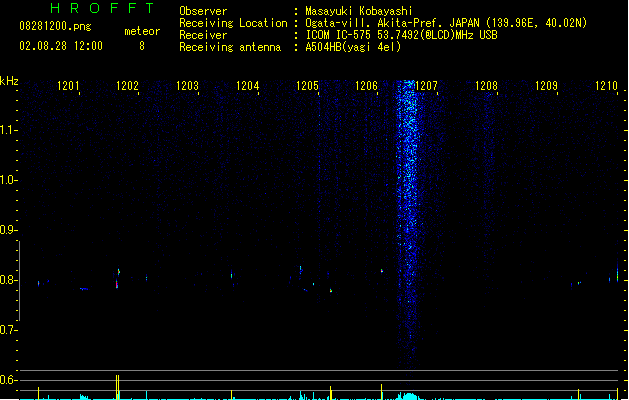Click the 1.0 kHz axis label

[x=8, y=180]
